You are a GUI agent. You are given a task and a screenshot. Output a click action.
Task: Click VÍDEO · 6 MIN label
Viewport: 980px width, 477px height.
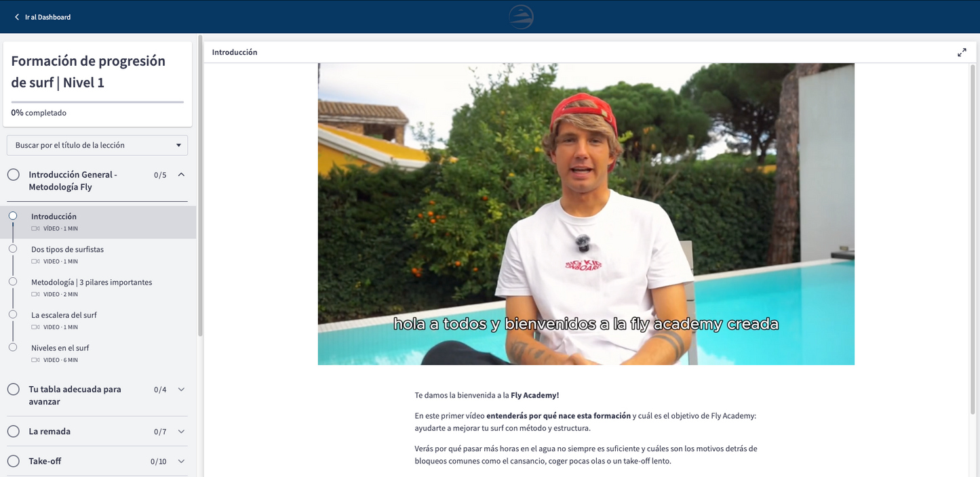point(60,360)
